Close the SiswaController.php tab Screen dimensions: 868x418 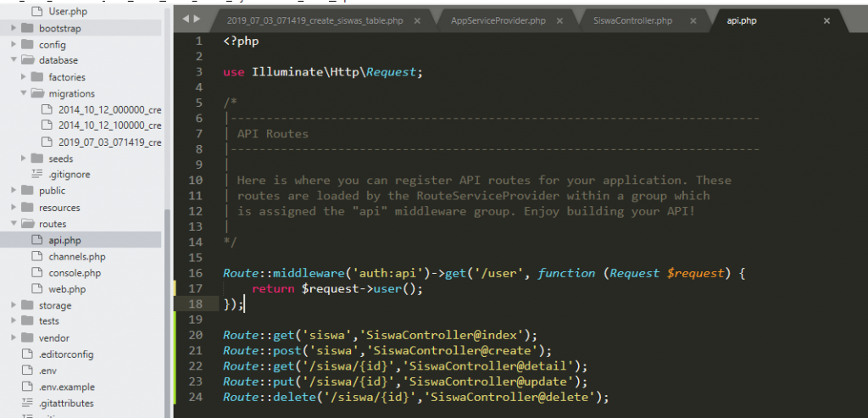click(693, 20)
